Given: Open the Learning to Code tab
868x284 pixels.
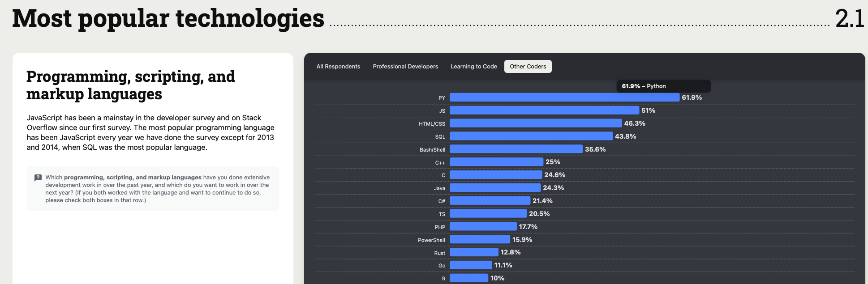Looking at the screenshot, I should click(473, 67).
